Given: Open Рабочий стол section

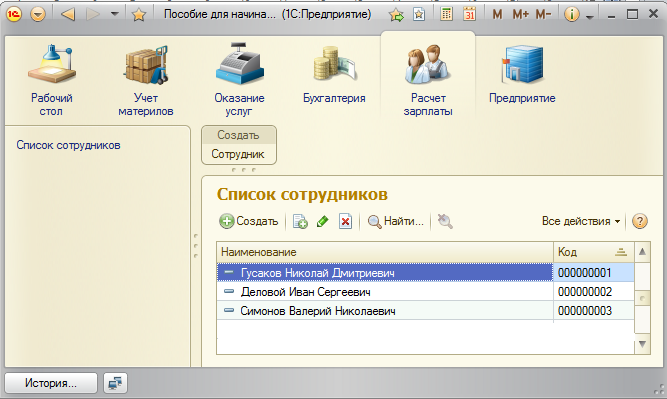Looking at the screenshot, I should 51,80.
